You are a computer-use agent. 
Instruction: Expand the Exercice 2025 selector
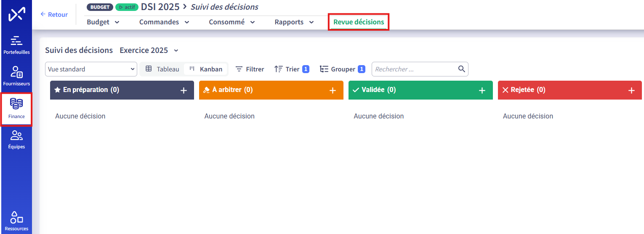click(x=149, y=50)
